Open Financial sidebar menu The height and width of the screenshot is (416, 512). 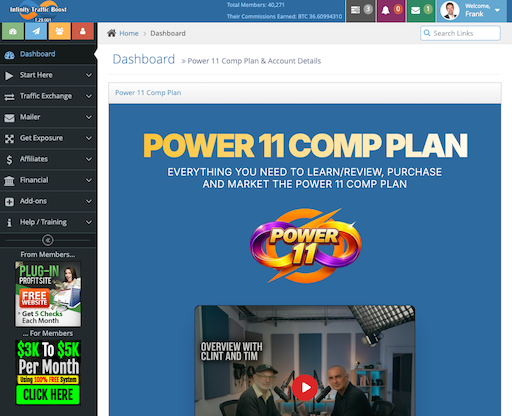pos(48,180)
